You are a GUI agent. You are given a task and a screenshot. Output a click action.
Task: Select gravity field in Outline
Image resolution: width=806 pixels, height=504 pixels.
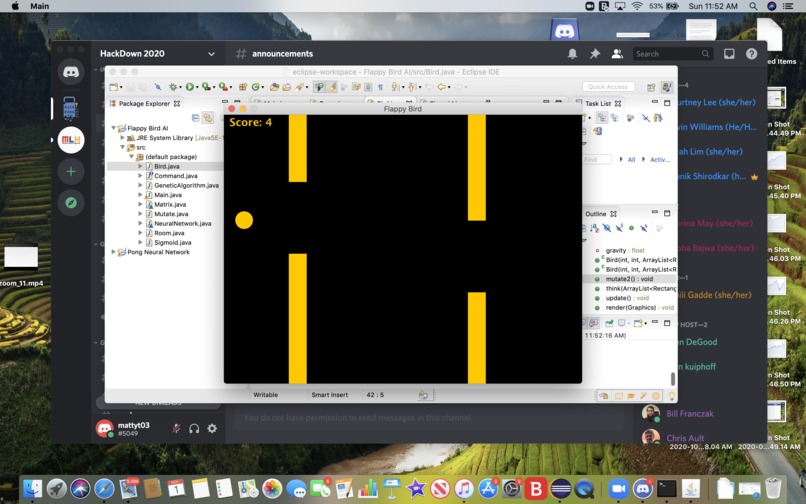coord(625,250)
